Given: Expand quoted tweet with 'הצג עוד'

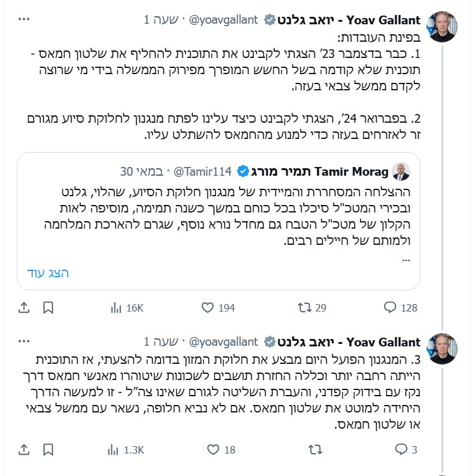Looking at the screenshot, I should click(48, 273).
